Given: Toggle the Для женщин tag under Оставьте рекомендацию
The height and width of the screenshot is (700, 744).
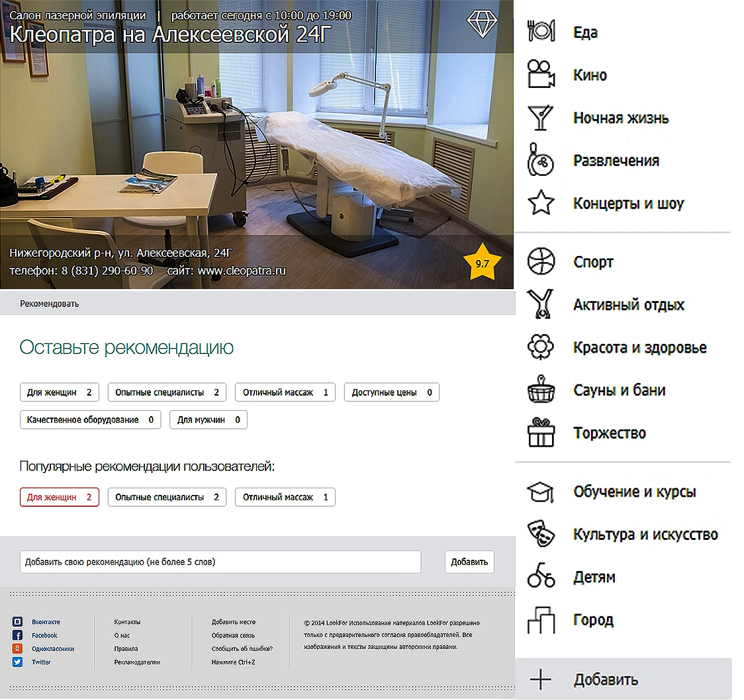Looking at the screenshot, I should [60, 392].
